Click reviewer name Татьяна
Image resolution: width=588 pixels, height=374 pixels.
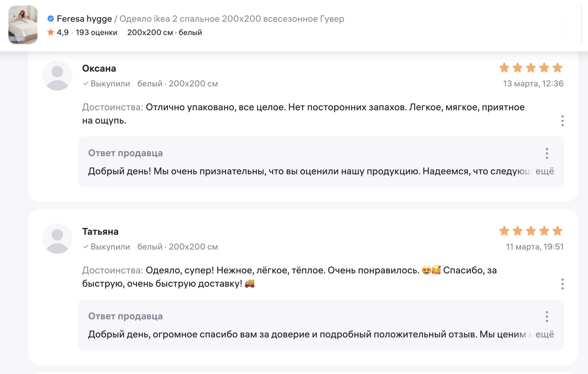coord(100,232)
